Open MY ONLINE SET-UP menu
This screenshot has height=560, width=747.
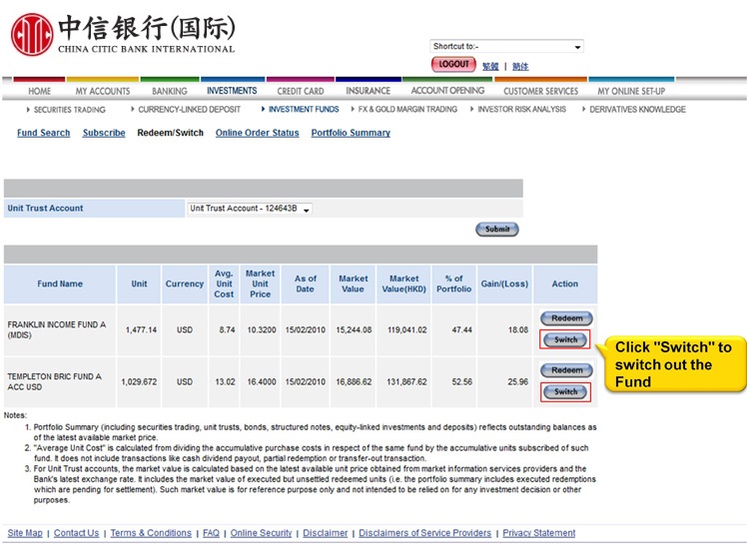[631, 91]
